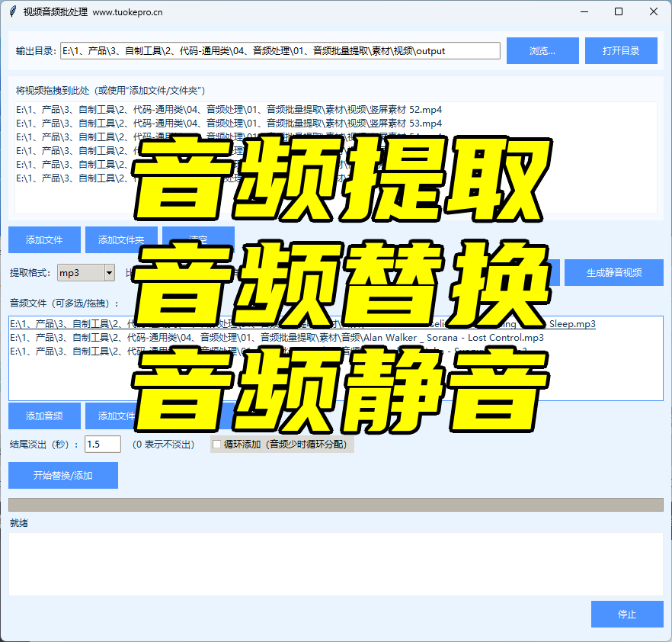This screenshot has height=642, width=672.
Task: Click the feather app icon in title bar
Action: point(12,11)
